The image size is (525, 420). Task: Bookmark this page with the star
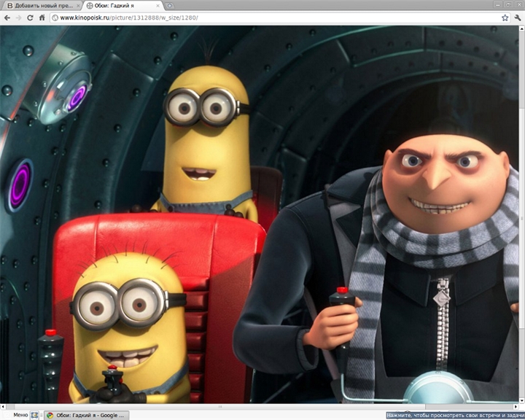(505, 17)
